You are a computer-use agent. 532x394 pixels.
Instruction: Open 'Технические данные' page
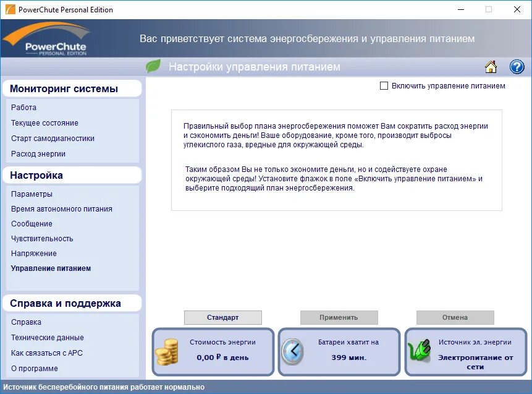tap(47, 338)
